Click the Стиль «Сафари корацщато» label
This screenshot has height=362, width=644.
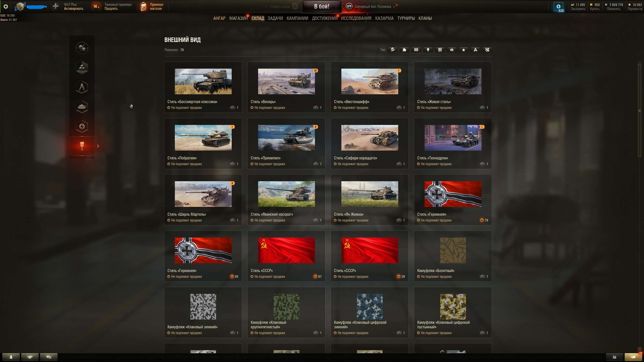click(x=355, y=158)
